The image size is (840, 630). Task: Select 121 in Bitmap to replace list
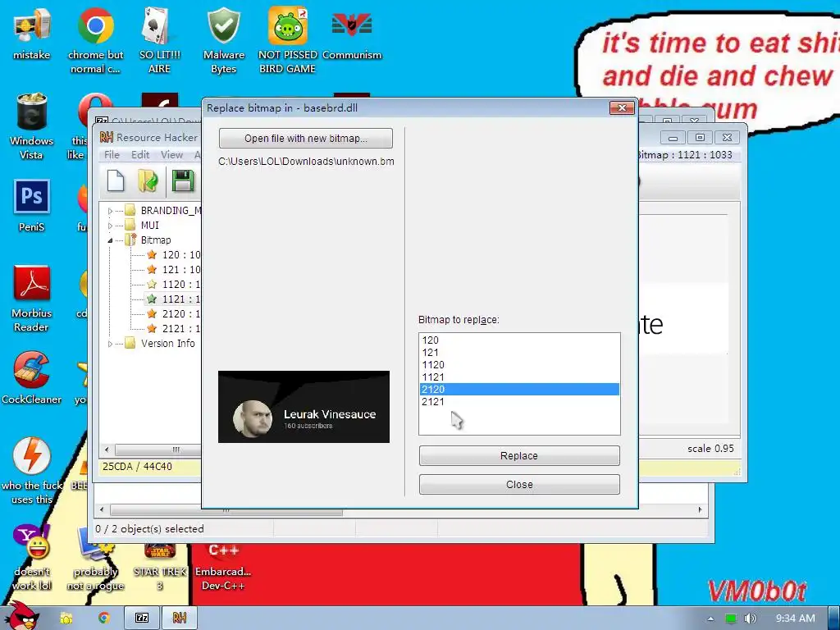(x=519, y=353)
